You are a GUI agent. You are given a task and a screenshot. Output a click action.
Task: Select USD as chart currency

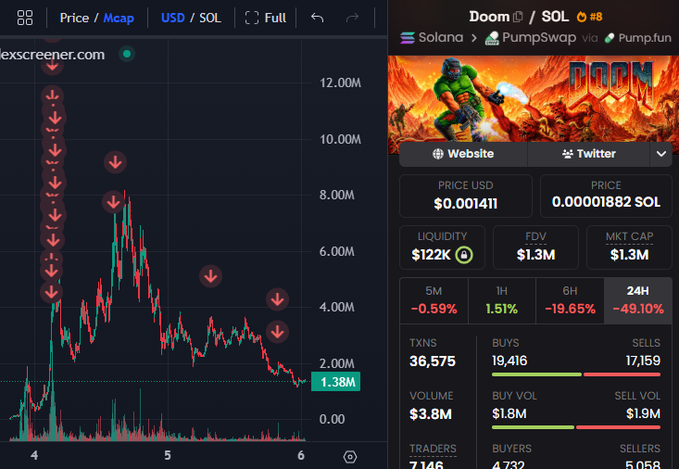(x=173, y=18)
